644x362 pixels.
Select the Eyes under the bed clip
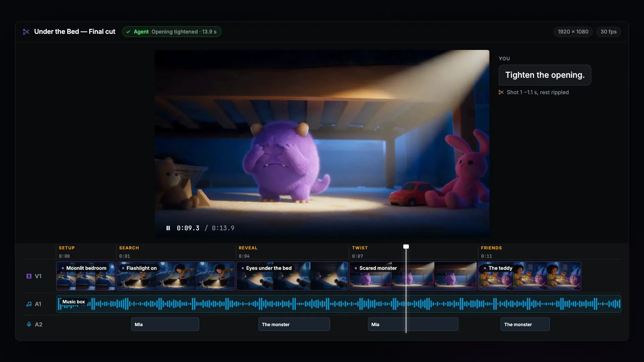(x=292, y=276)
